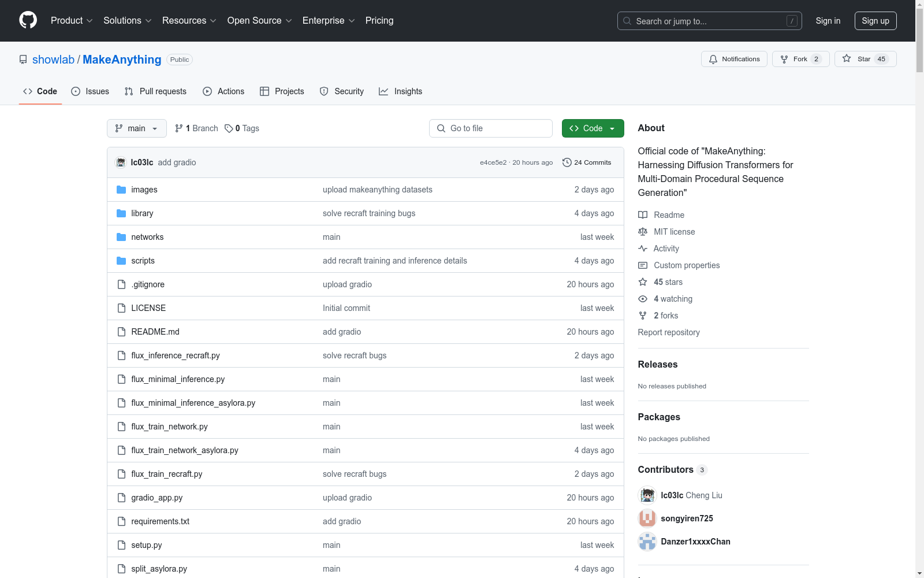Click the star icon in Star button
This screenshot has height=578, width=924.
coord(847,58)
